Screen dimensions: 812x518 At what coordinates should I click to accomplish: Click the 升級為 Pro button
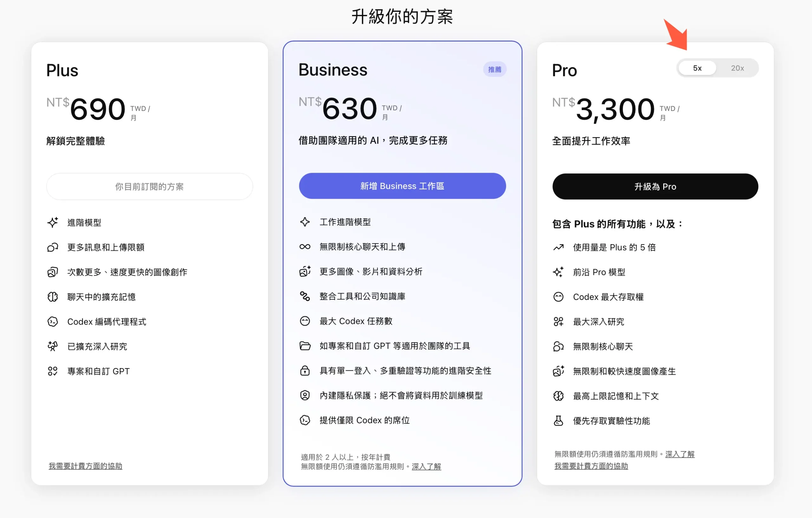[x=655, y=186]
